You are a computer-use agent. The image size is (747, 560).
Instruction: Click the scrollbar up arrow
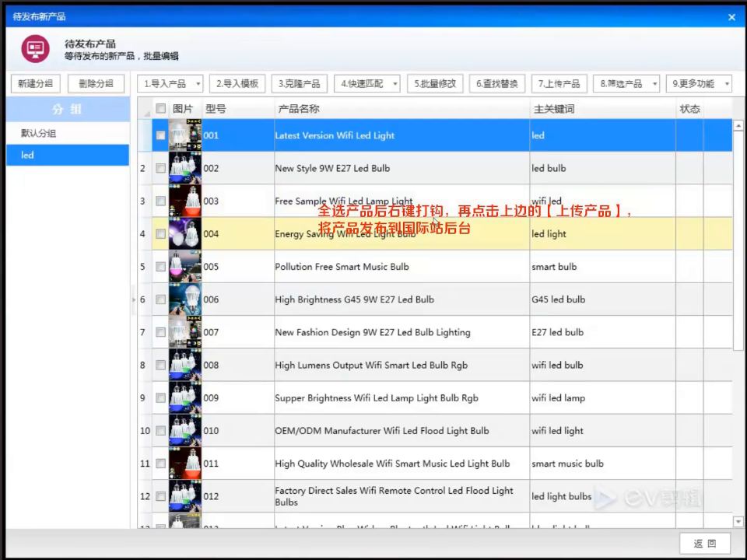pos(738,126)
